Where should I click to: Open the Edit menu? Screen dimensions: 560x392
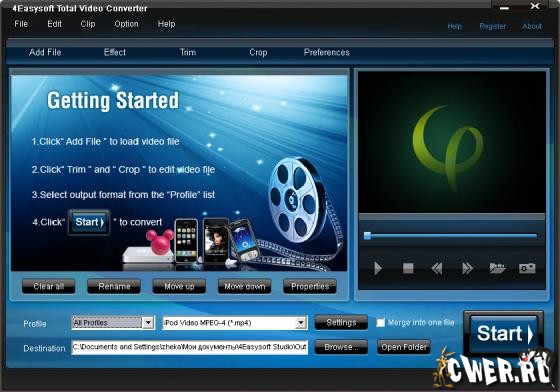point(55,24)
